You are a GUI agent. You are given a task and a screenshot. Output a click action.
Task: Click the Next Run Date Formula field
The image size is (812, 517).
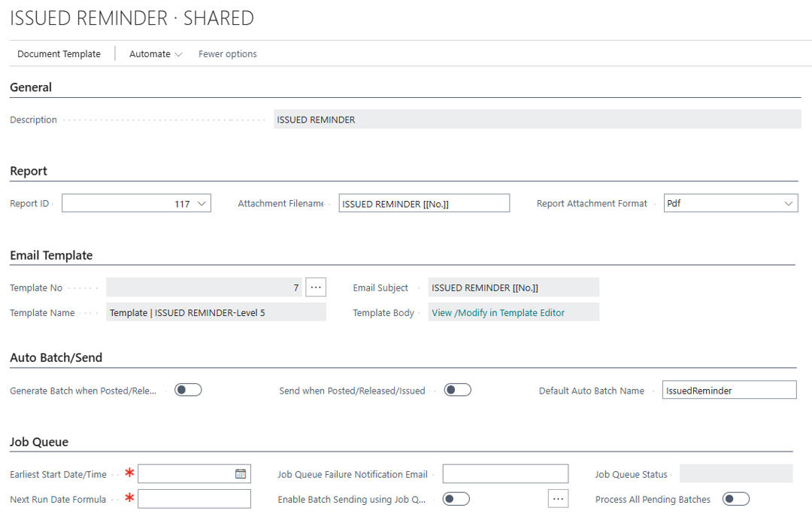[x=194, y=499]
